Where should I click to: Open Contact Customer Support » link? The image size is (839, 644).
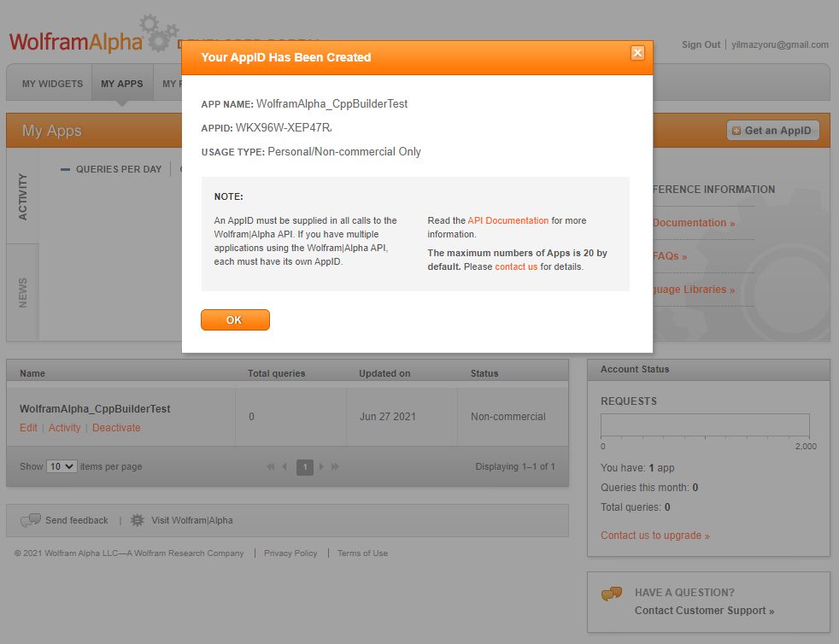click(x=704, y=611)
